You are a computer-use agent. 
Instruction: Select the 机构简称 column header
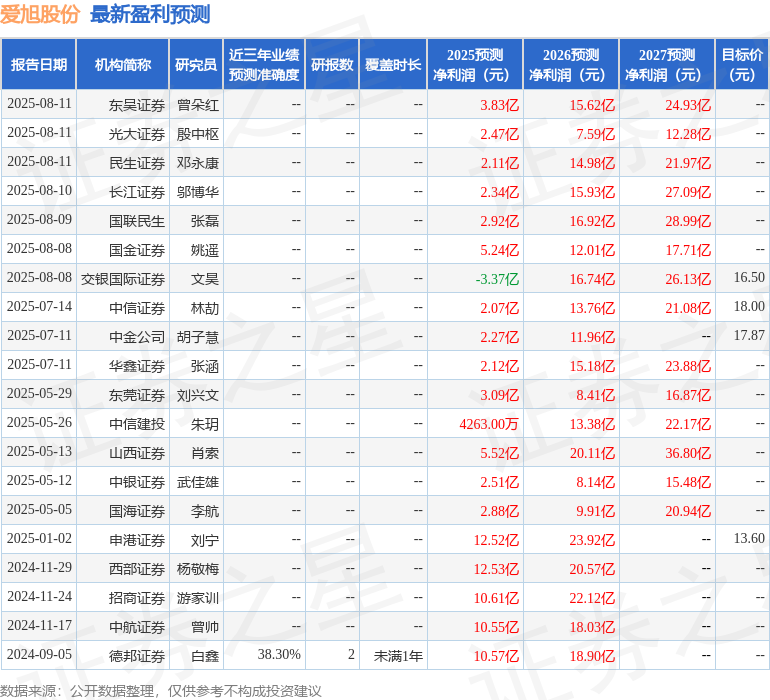[x=123, y=64]
